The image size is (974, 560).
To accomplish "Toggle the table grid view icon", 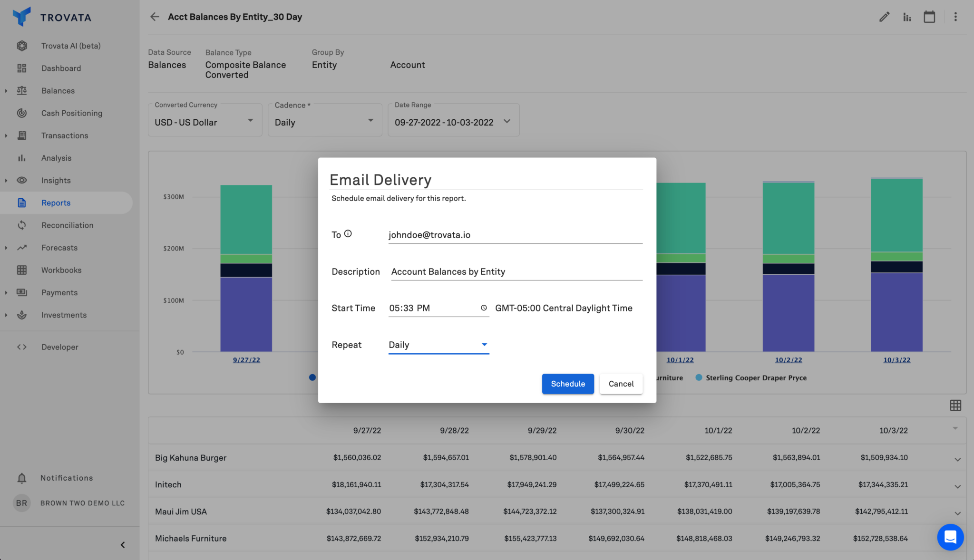I will point(955,405).
